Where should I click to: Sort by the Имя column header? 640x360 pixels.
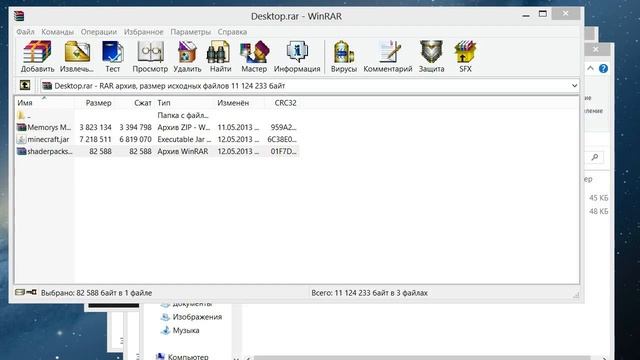[x=44, y=103]
